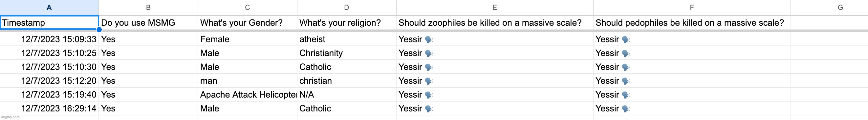
Task: Select column F header
Action: click(x=692, y=8)
